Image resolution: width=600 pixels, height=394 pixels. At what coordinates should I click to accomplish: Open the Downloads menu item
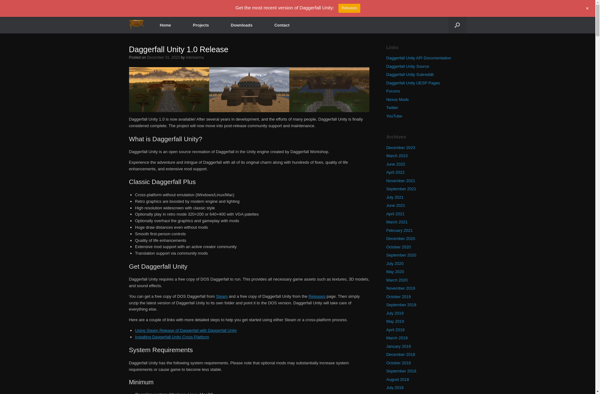tap(241, 25)
